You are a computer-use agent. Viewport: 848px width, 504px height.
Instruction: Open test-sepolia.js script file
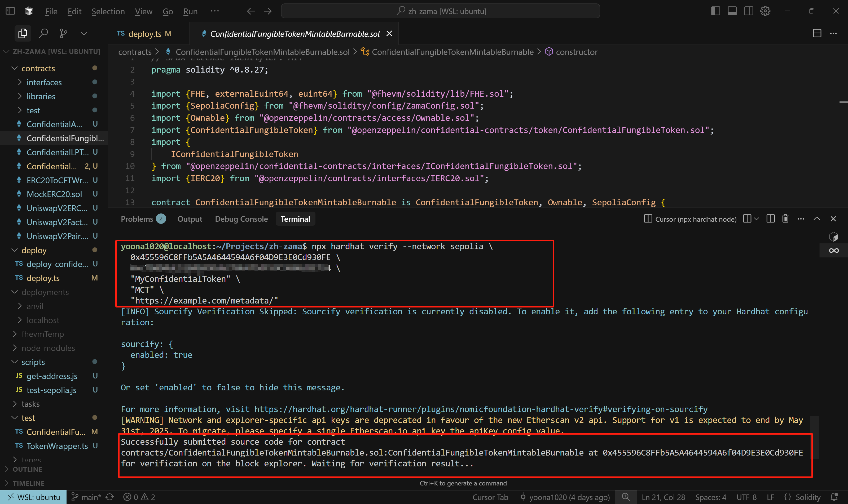pyautogui.click(x=54, y=390)
